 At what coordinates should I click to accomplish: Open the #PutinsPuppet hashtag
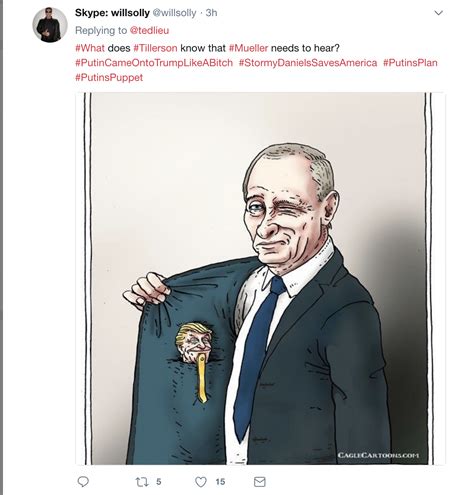(109, 77)
